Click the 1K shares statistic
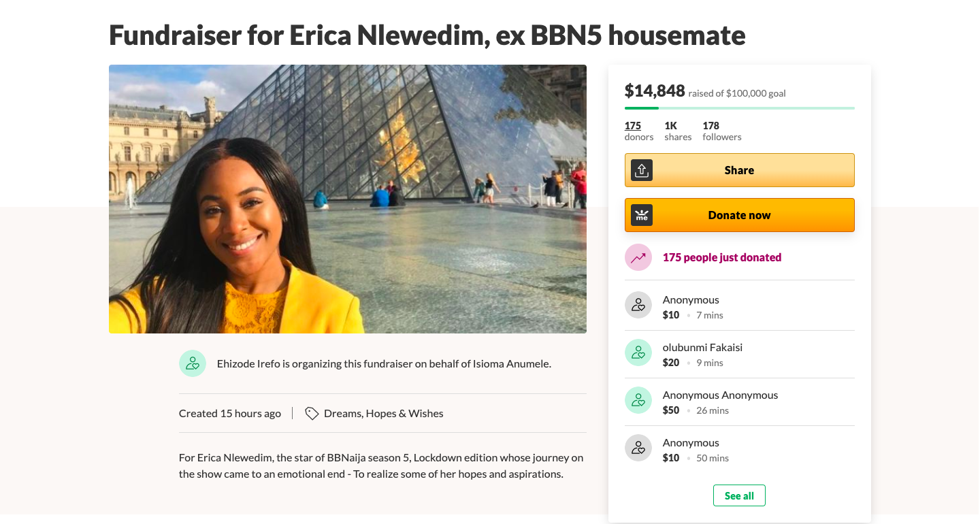 click(678, 131)
